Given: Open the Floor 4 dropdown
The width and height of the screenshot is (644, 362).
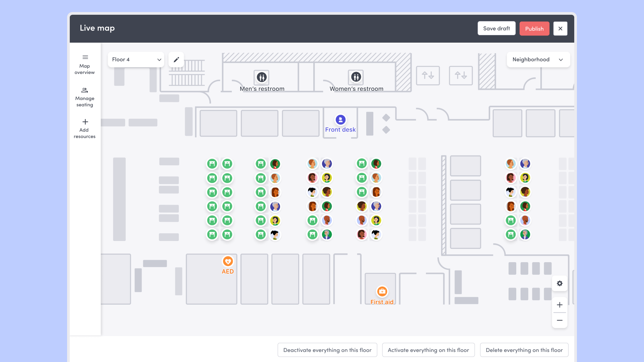Looking at the screenshot, I should [136, 60].
